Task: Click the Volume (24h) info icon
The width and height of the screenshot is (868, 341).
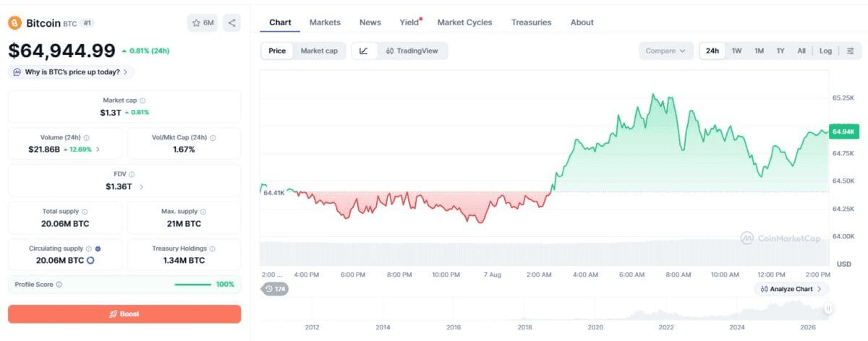Action: tap(87, 137)
